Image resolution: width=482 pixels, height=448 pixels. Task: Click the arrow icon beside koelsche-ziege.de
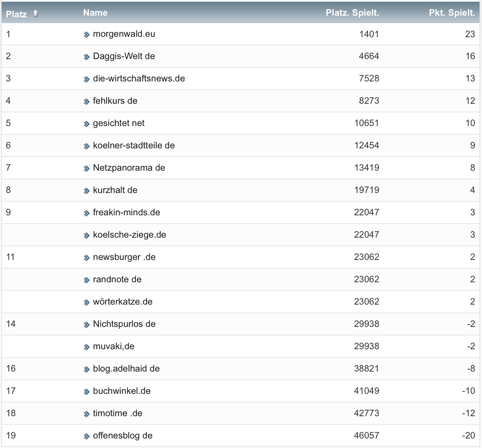(x=86, y=236)
